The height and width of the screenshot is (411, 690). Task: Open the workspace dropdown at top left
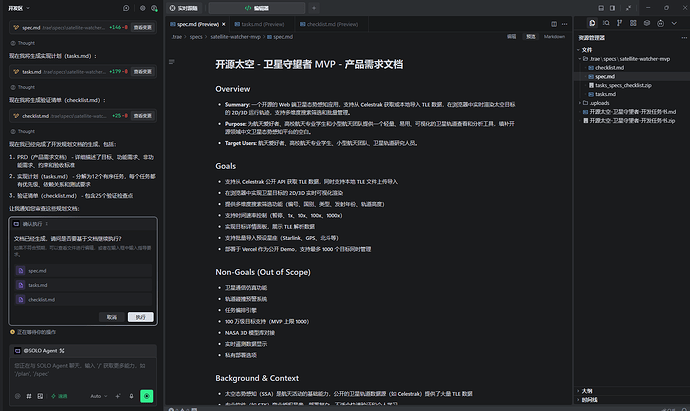point(19,8)
